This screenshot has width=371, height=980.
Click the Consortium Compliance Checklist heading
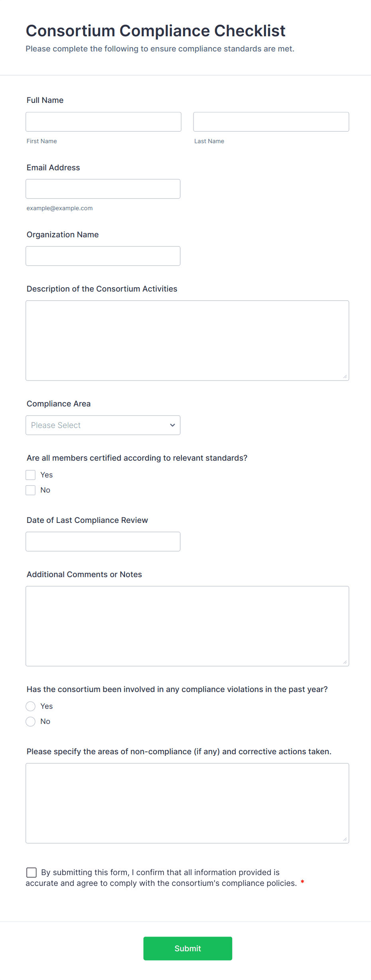click(156, 31)
